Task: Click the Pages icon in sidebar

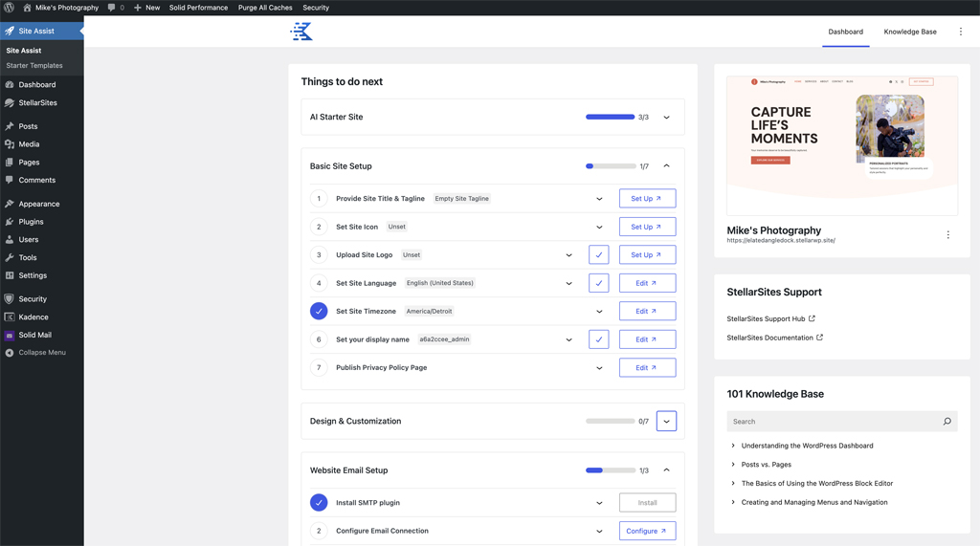Action: (x=10, y=163)
